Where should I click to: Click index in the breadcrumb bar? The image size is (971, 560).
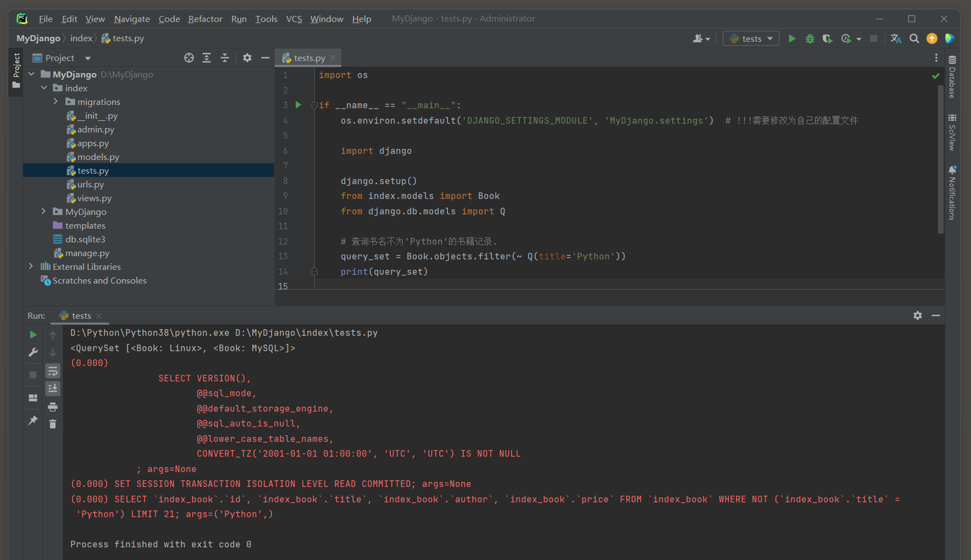click(81, 38)
